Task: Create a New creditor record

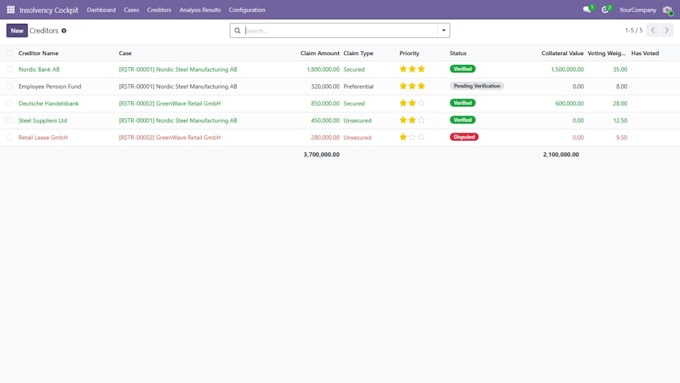Action: (x=17, y=30)
